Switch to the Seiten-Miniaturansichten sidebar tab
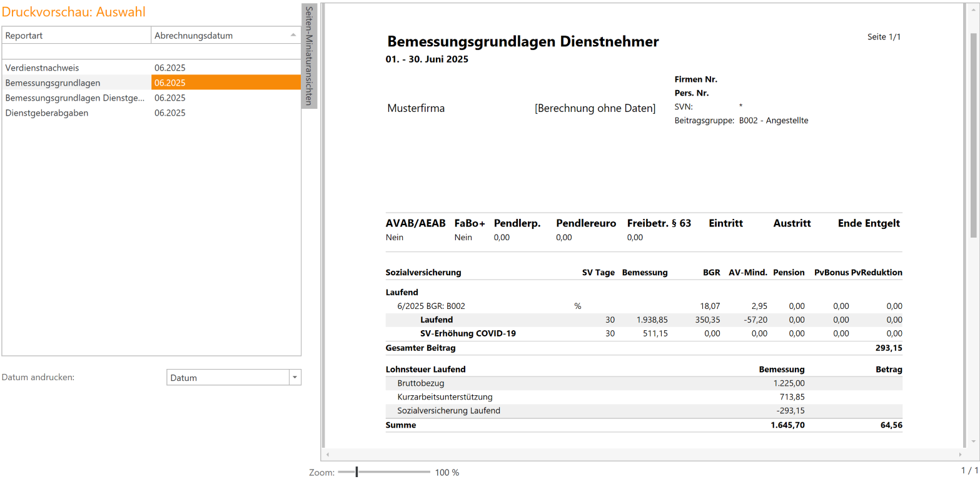 (x=307, y=56)
